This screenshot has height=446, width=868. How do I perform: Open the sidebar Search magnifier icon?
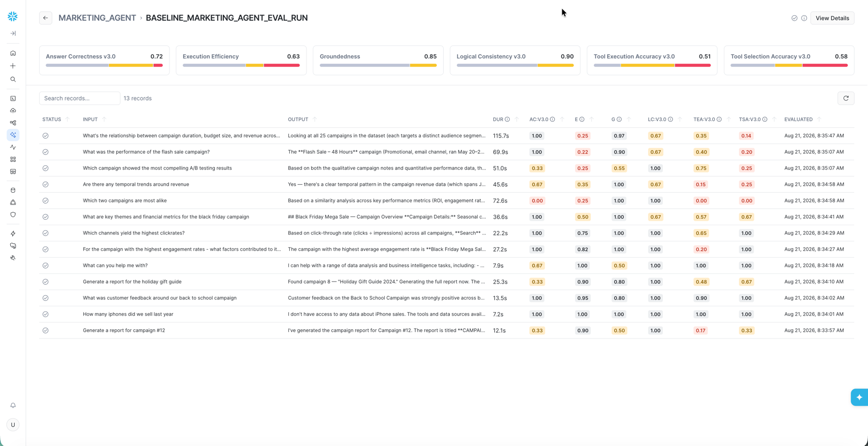(x=13, y=80)
